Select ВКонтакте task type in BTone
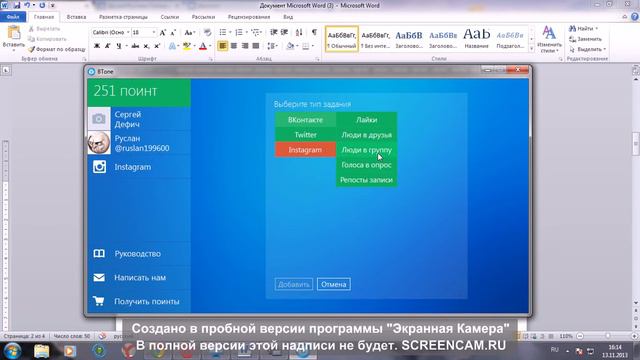This screenshot has width=640, height=360. [305, 120]
